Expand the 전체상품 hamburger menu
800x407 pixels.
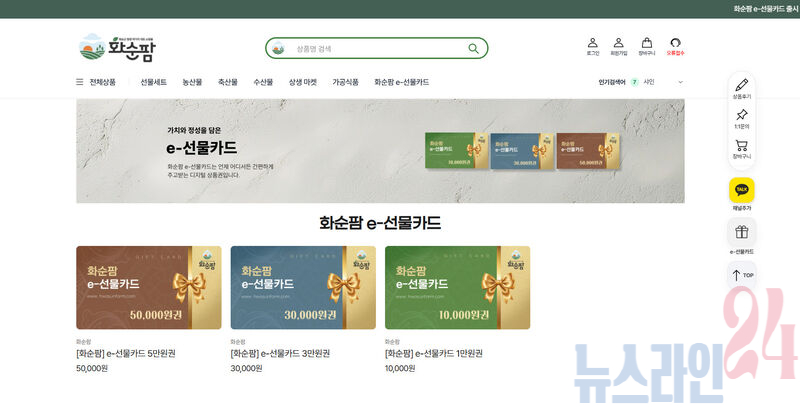(80, 82)
